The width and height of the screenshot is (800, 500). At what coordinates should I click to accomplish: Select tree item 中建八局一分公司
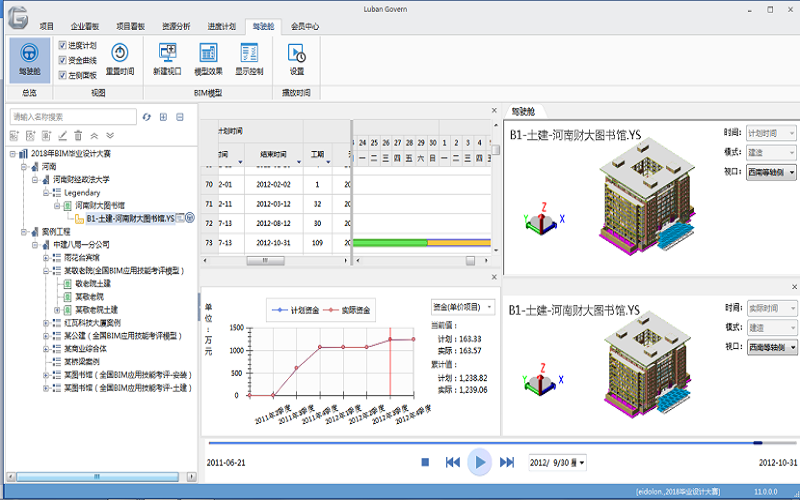tap(82, 244)
